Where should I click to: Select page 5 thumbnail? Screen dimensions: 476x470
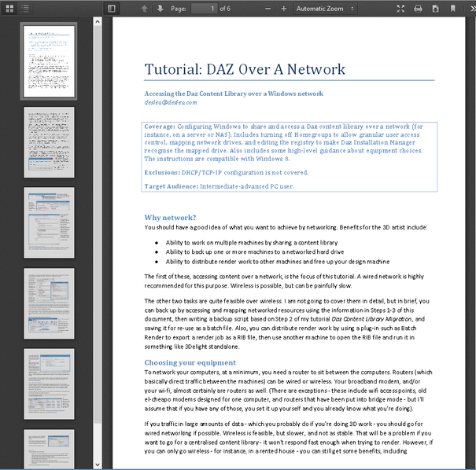[49, 384]
